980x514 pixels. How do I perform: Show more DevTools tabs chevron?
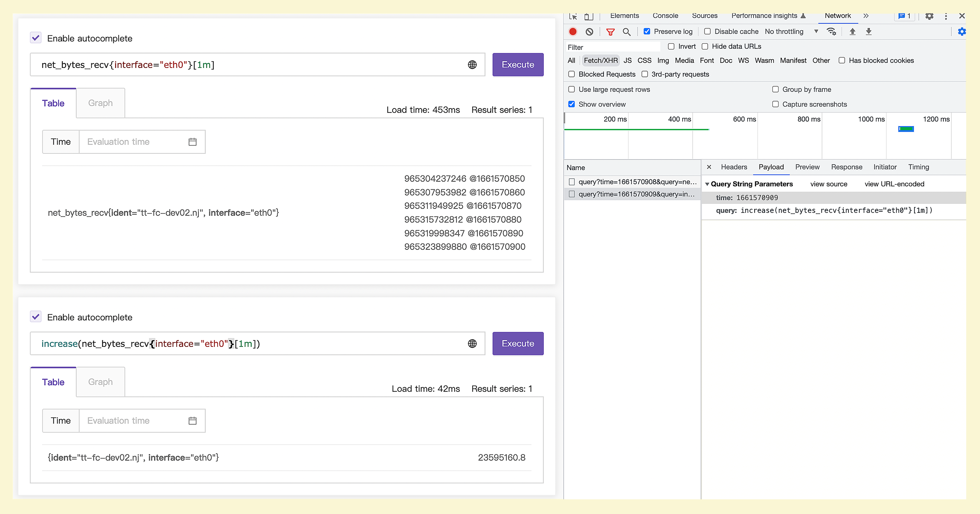point(866,16)
